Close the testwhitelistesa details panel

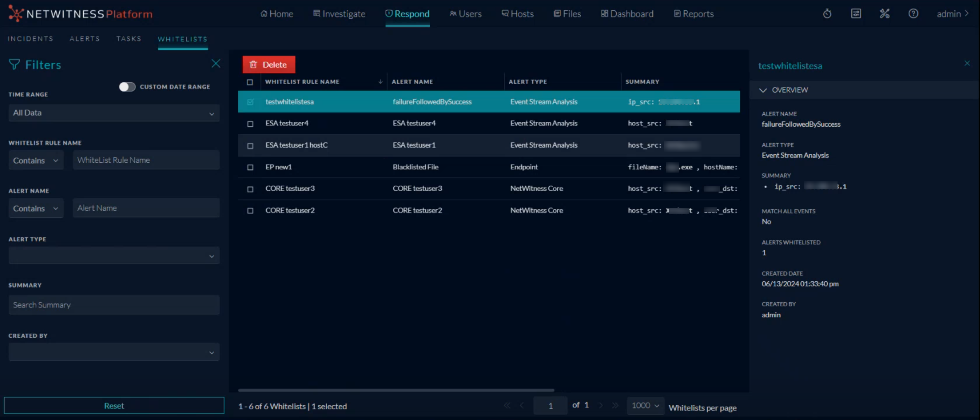[x=967, y=63]
